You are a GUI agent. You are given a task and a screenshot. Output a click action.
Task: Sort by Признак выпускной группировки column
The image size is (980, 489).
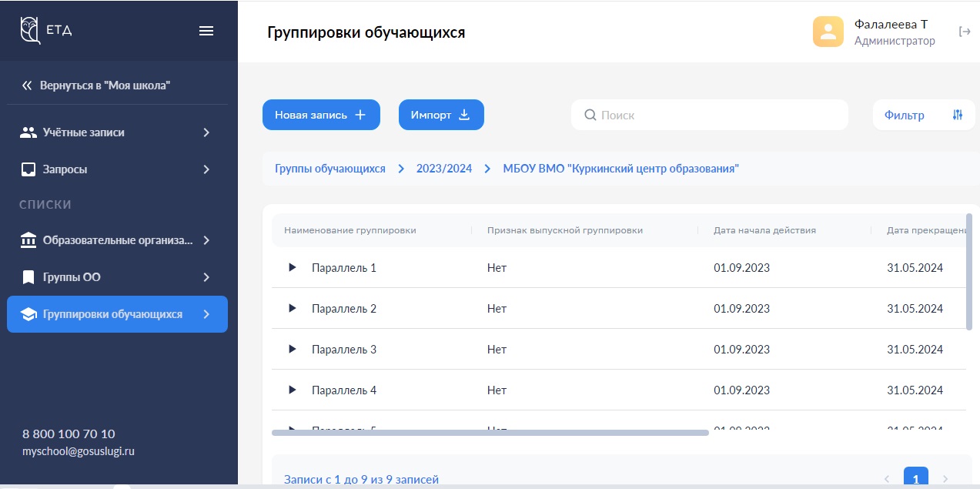[x=565, y=230]
